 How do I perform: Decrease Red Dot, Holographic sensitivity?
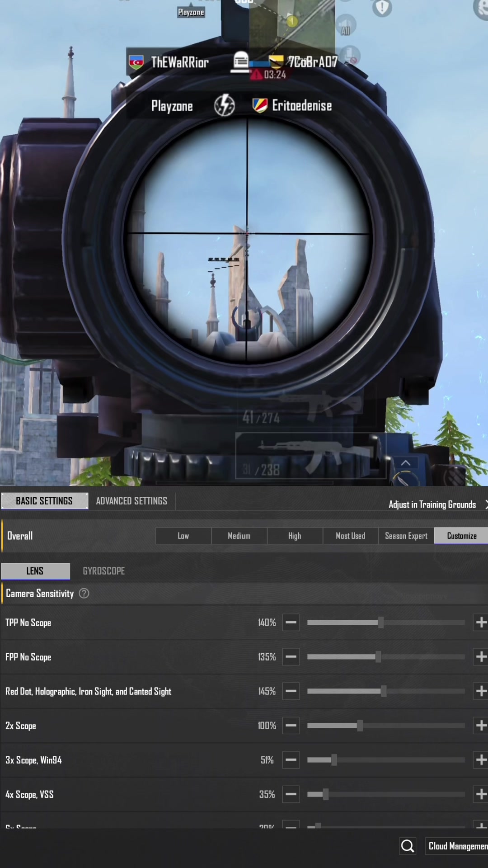tap(291, 691)
